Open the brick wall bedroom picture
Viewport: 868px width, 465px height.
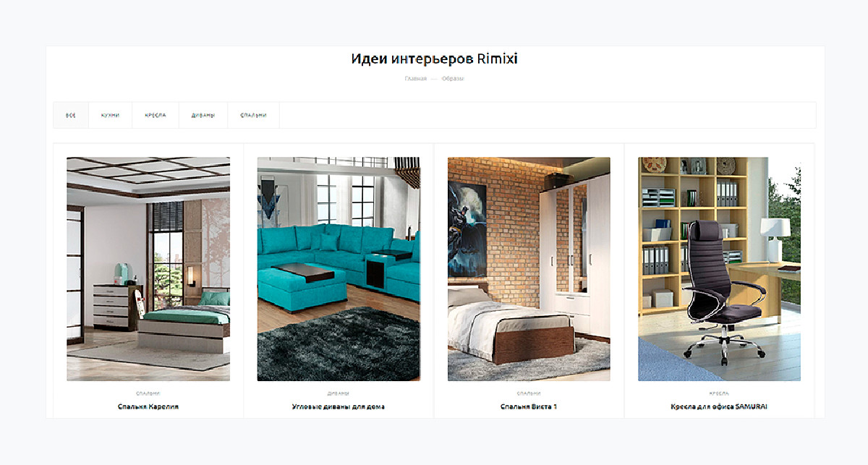[529, 269]
